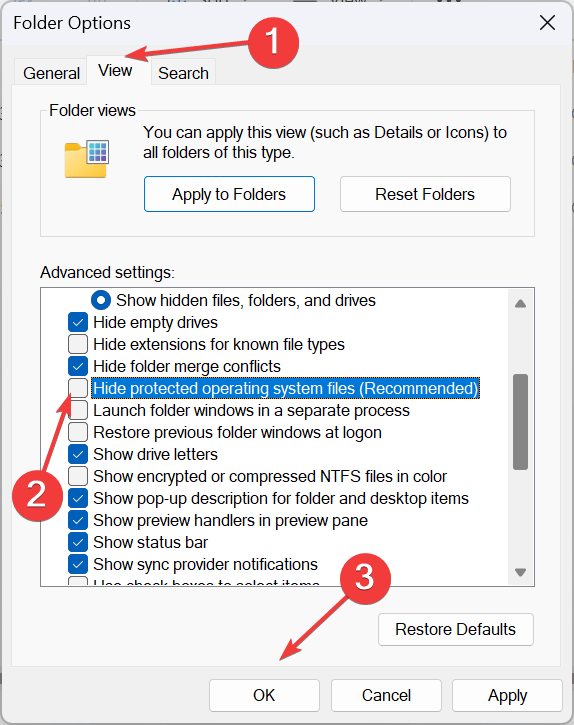The width and height of the screenshot is (574, 725).
Task: Uncheck Hide folder merge conflicts
Action: (78, 366)
